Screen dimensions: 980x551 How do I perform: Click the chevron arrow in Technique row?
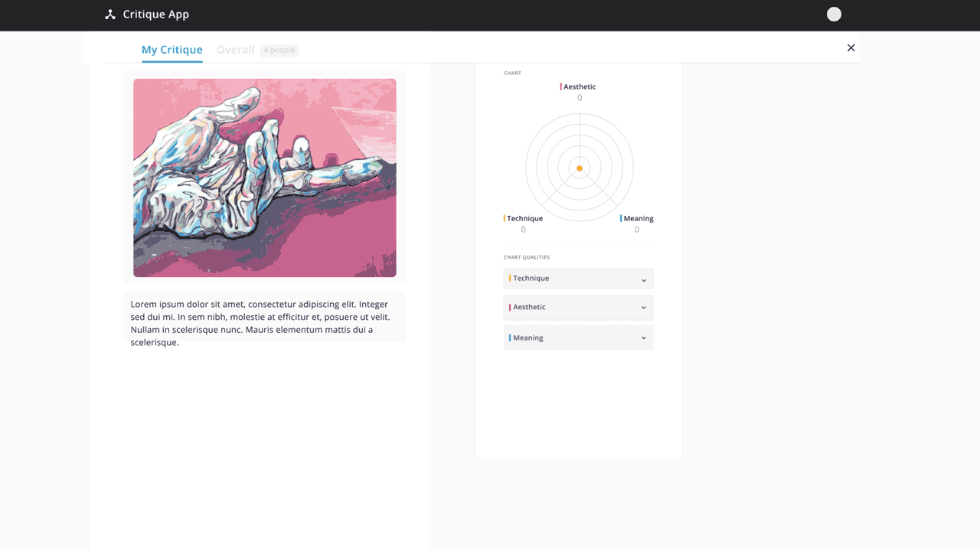[643, 280]
